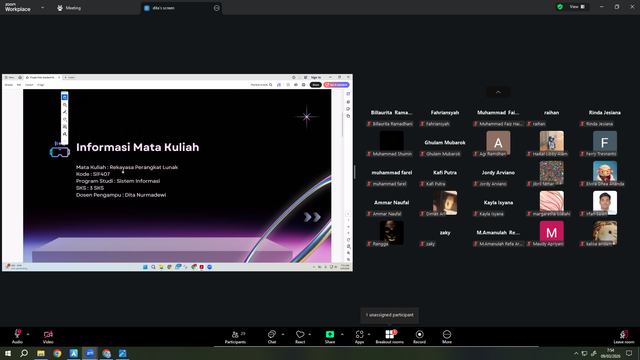The height and width of the screenshot is (360, 640).
Task: Open the Windows notification center
Action: (x=629, y=353)
